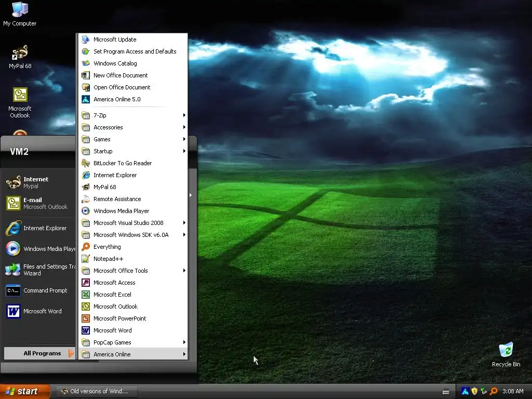Screen dimensions: 532x399
Task: Click the Files and Settings Transfer Wizard icon
Action: [x=13, y=270]
